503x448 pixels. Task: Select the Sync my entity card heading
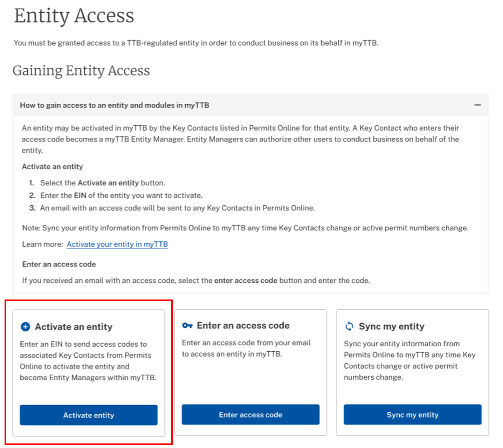391,326
